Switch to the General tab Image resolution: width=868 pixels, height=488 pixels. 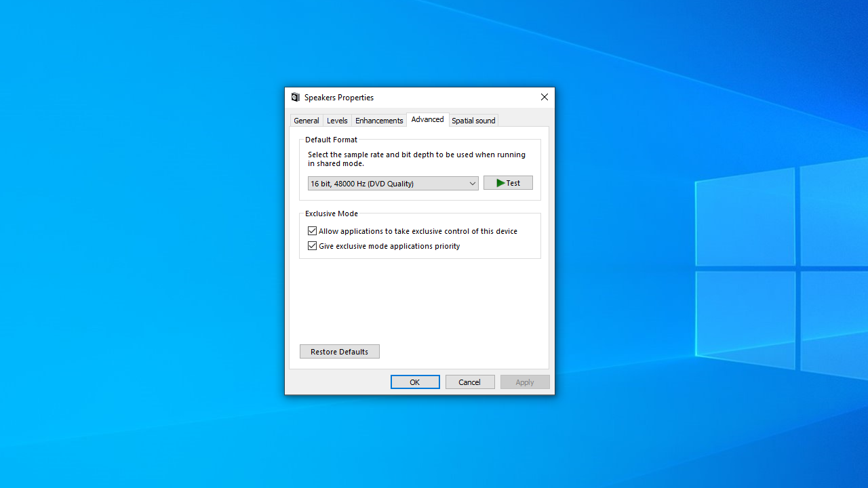point(306,121)
